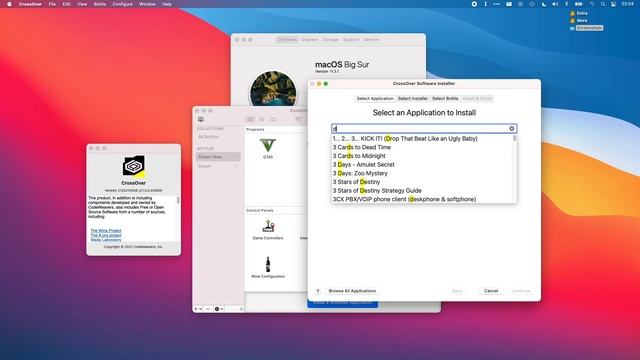Open the Bottle menu

pyautogui.click(x=100, y=4)
